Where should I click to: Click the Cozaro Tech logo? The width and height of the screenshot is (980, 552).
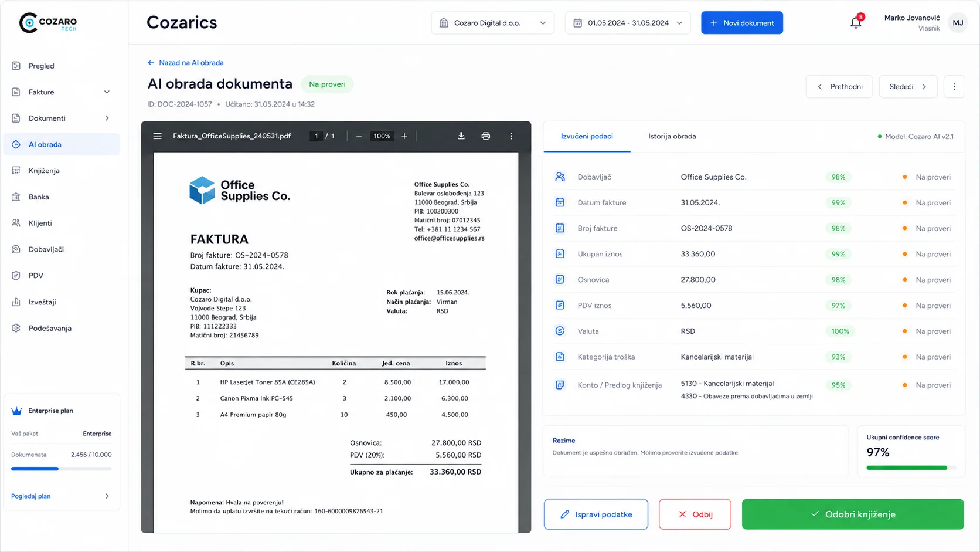pos(48,23)
